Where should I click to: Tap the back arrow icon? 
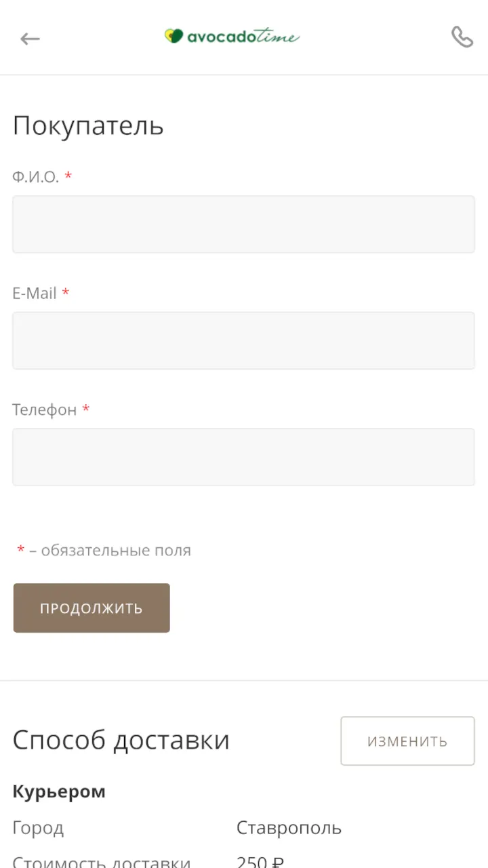point(30,39)
